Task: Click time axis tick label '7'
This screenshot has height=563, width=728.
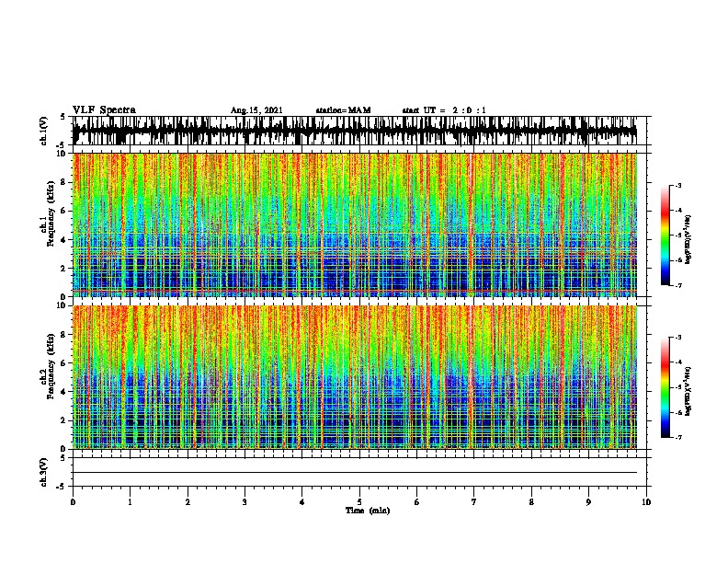Action: click(474, 502)
